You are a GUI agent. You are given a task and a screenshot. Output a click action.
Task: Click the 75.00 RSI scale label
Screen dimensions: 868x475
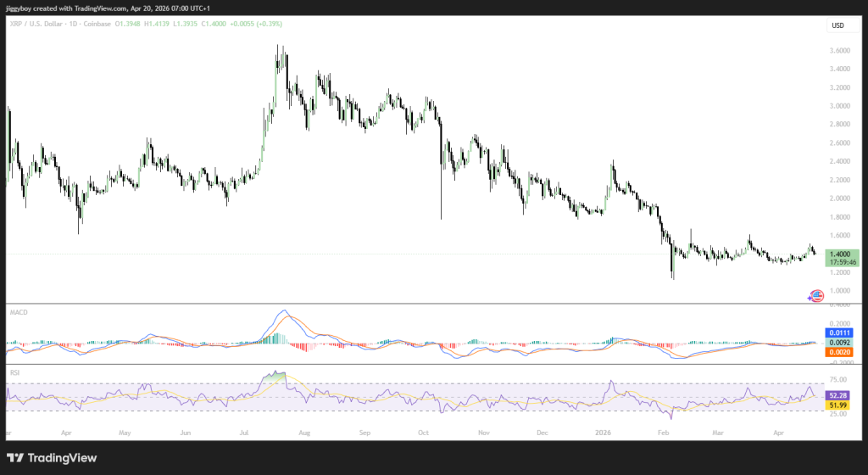[x=837, y=380]
